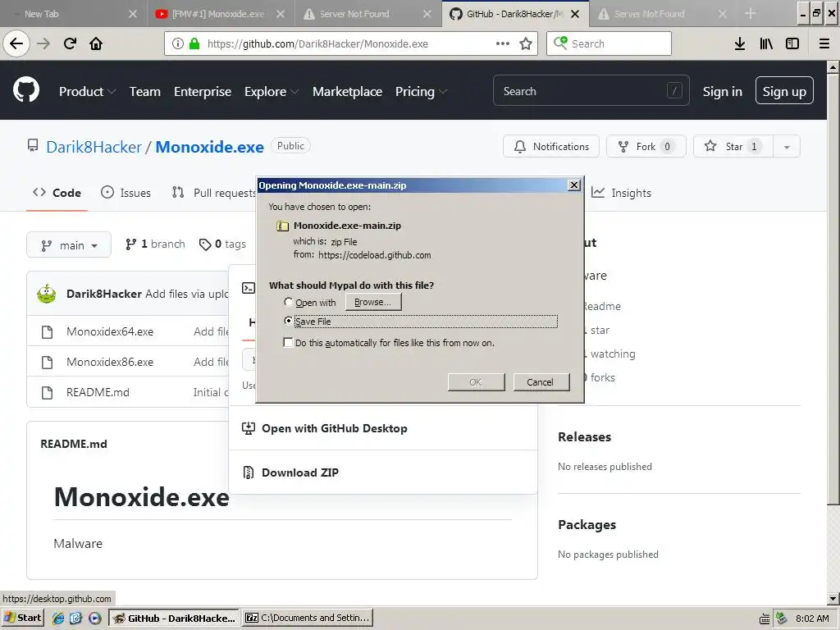This screenshot has width=840, height=630.
Task: Click Open with GitHub Desktop
Action: (x=335, y=428)
